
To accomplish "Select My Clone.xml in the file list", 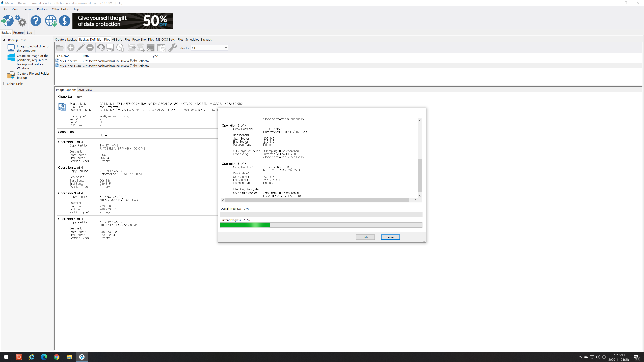I will 69,61.
